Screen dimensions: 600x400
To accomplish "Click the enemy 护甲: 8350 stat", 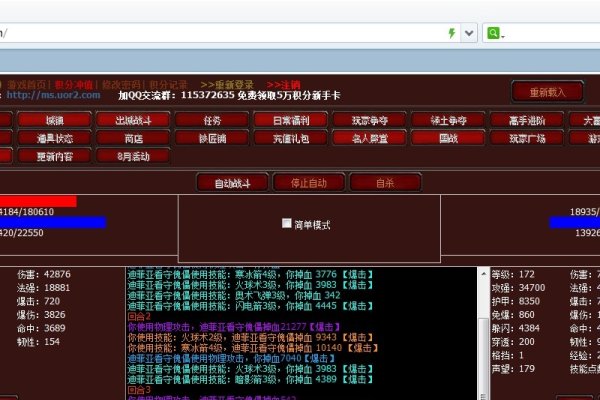I will click(516, 301).
